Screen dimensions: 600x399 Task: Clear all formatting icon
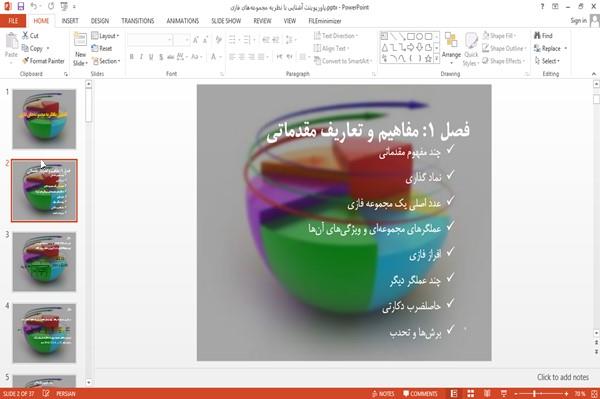pyautogui.click(x=219, y=40)
